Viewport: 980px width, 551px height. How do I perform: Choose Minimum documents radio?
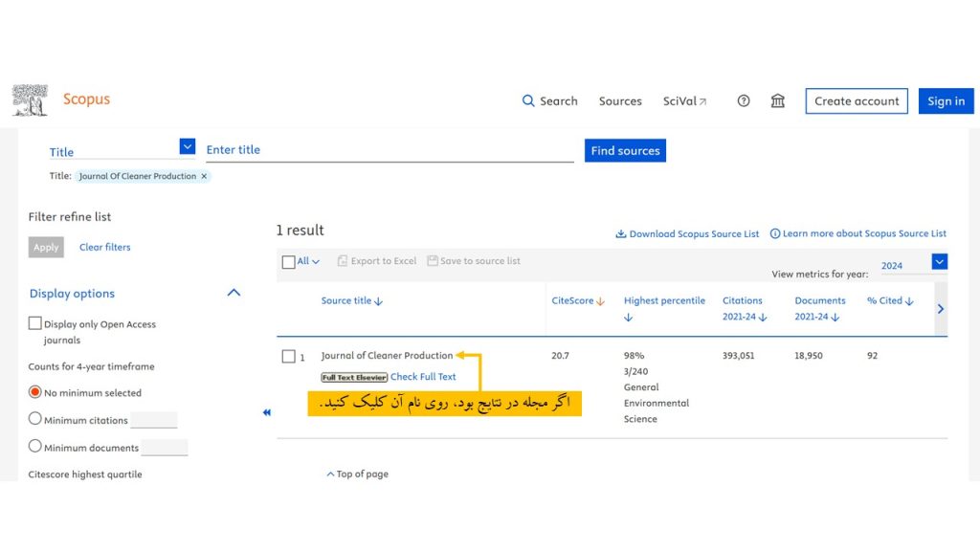(35, 446)
